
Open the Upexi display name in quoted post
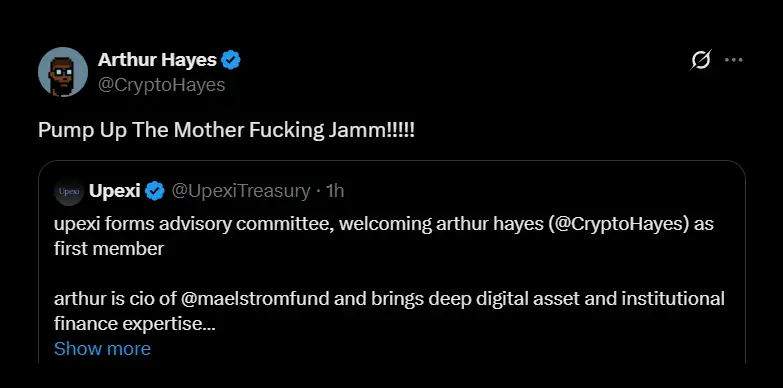coord(115,191)
